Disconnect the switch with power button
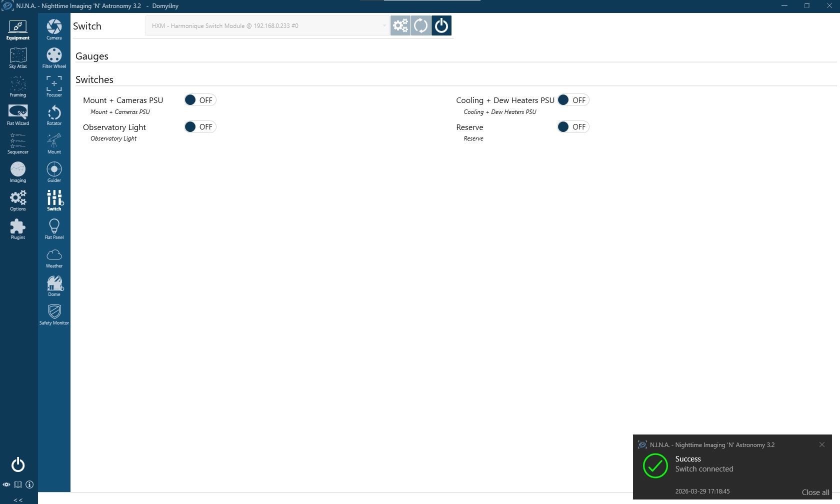 click(441, 25)
